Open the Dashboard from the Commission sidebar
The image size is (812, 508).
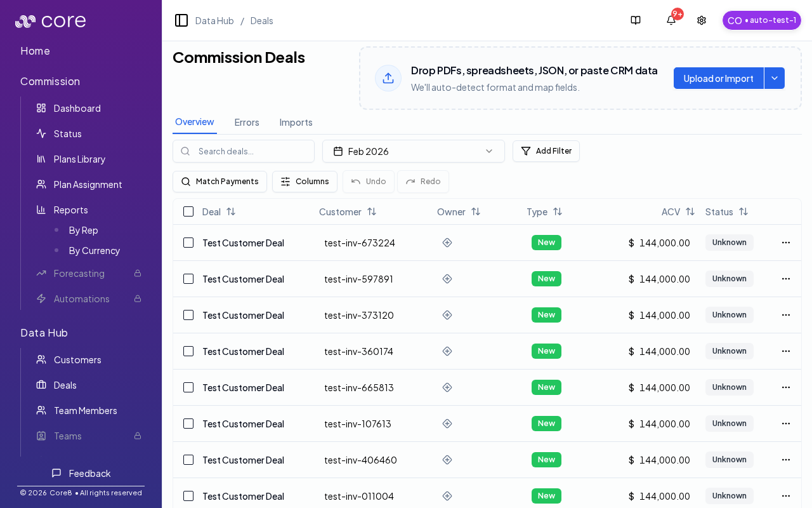[77, 108]
